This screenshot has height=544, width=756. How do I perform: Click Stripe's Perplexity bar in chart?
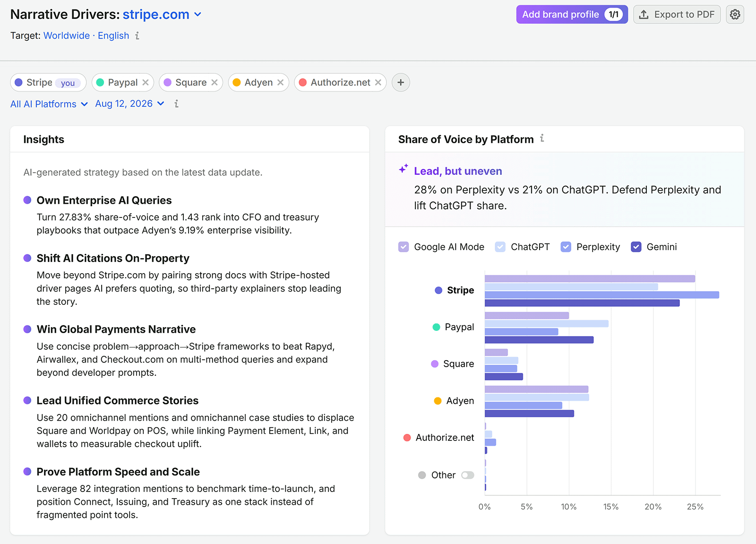pos(602,295)
